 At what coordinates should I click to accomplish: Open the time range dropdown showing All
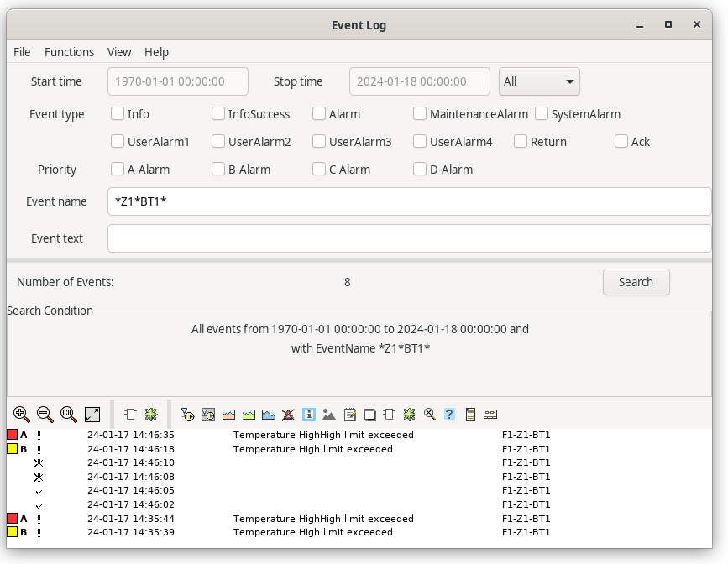click(539, 82)
